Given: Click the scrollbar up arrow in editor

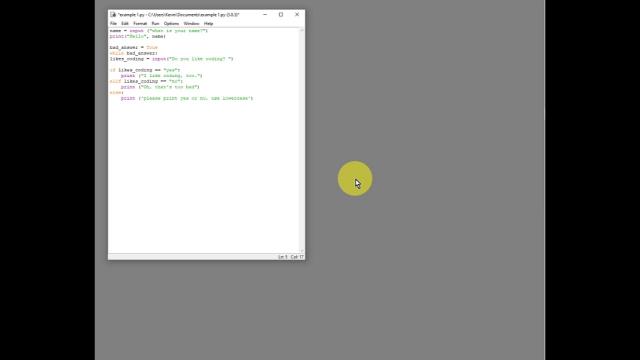Looking at the screenshot, I should [302, 30].
